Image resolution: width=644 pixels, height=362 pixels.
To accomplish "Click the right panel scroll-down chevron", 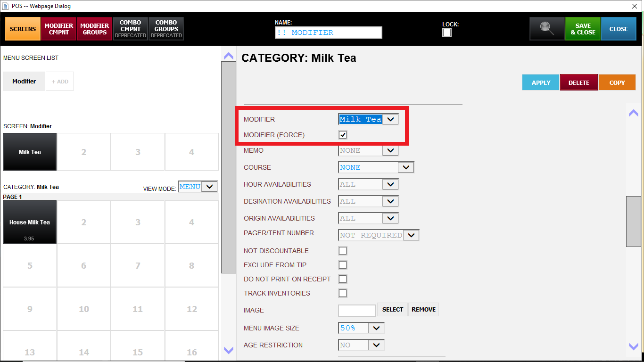I will 634,346.
